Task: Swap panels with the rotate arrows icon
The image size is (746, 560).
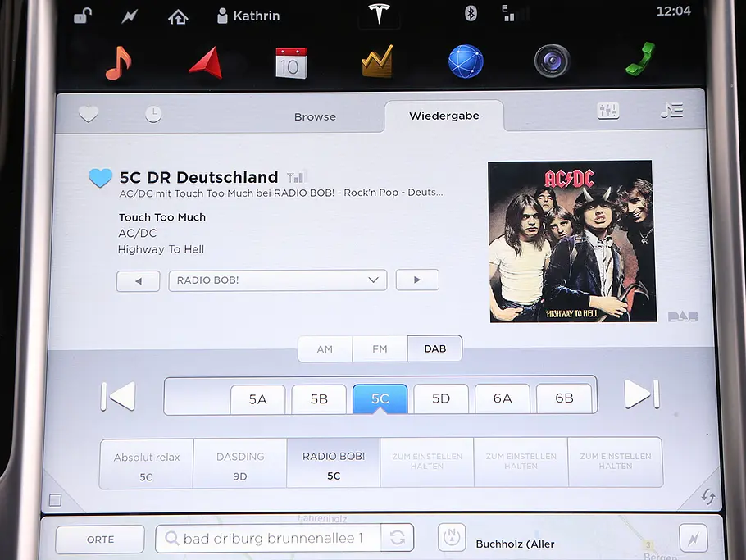Action: pos(708,497)
